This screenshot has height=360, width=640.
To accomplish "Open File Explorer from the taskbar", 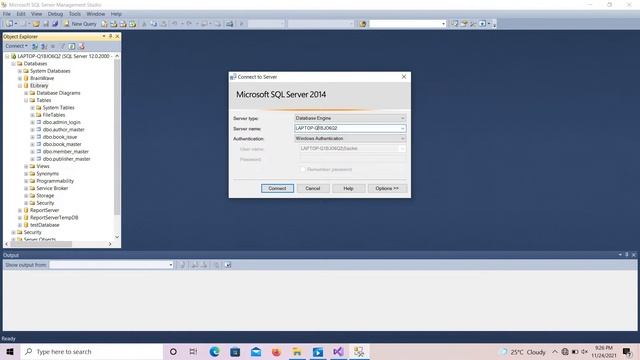I will point(297,351).
